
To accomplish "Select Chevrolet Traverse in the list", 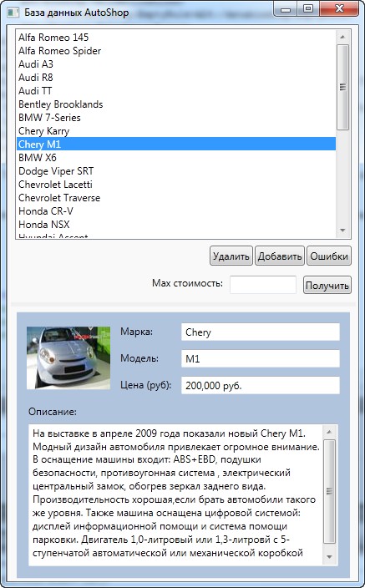I will tap(176, 198).
